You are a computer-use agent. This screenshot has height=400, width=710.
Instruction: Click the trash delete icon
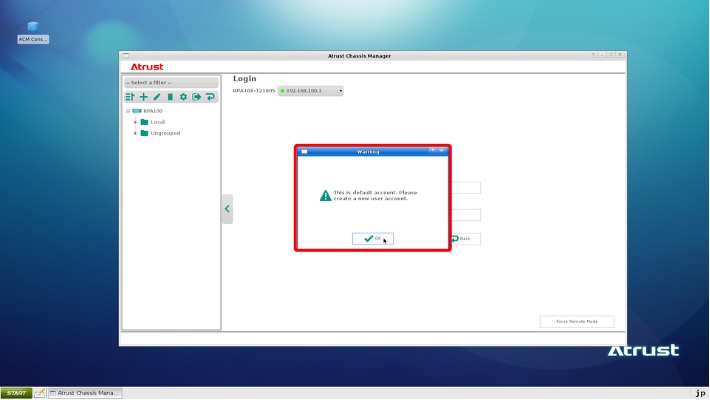[170, 97]
